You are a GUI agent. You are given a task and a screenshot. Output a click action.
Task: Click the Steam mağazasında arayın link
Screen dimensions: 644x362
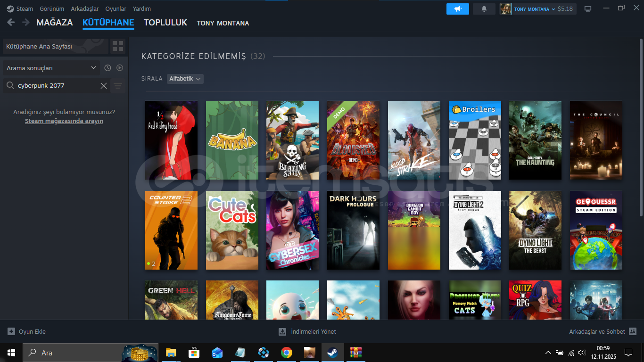64,121
